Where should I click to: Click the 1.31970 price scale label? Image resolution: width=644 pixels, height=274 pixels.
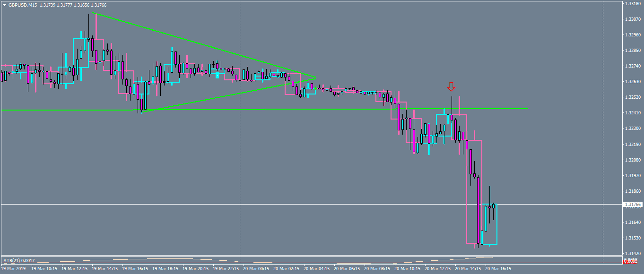click(x=633, y=176)
